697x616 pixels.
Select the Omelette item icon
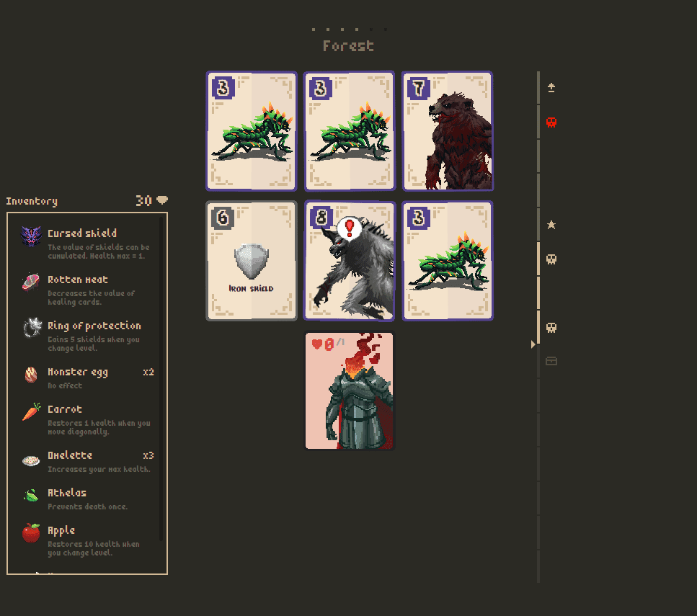tap(31, 460)
